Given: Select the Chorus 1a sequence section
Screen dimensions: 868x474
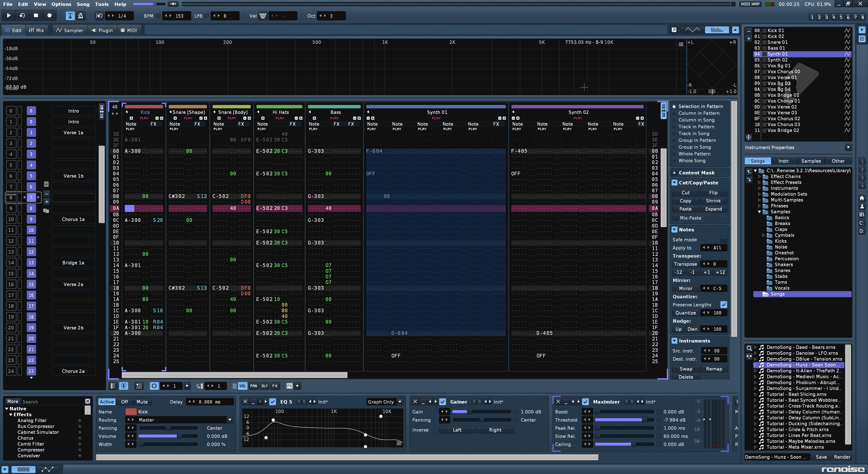Looking at the screenshot, I should click(73, 219).
